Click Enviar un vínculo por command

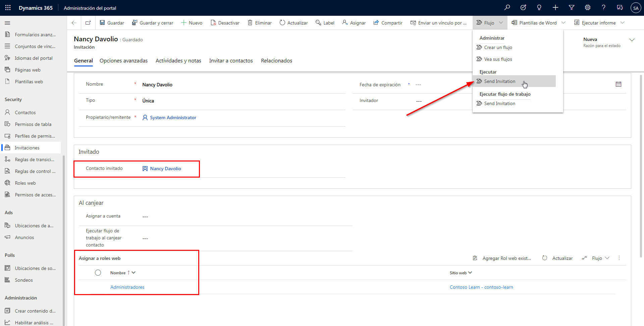click(439, 23)
